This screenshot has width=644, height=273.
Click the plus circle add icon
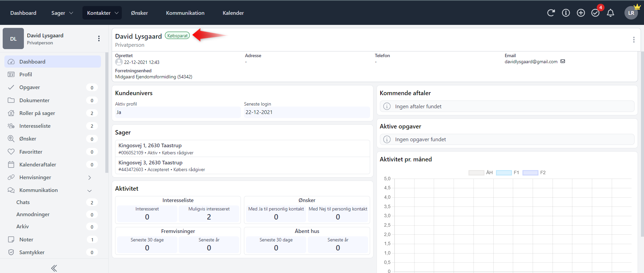(x=581, y=13)
